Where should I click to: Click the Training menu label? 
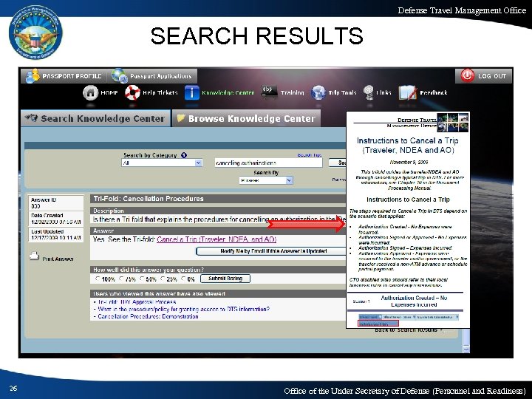click(292, 92)
